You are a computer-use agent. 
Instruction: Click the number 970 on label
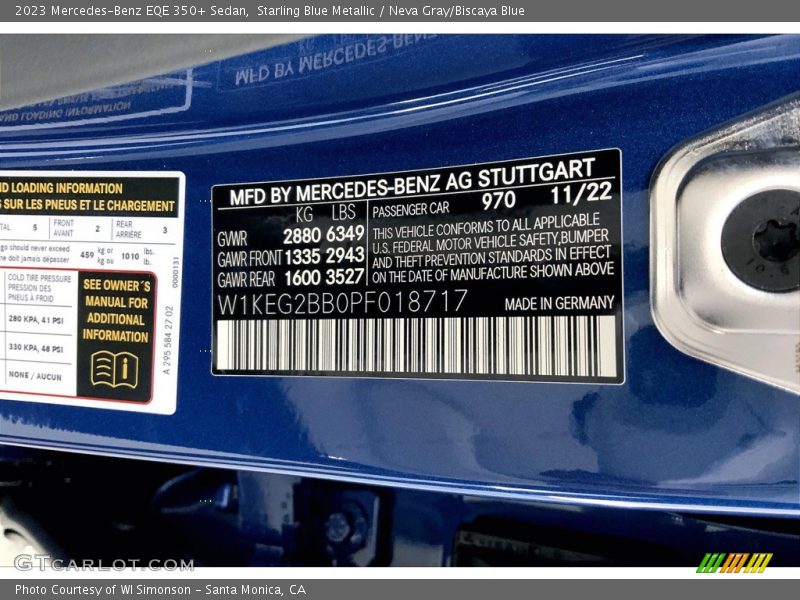tap(498, 201)
